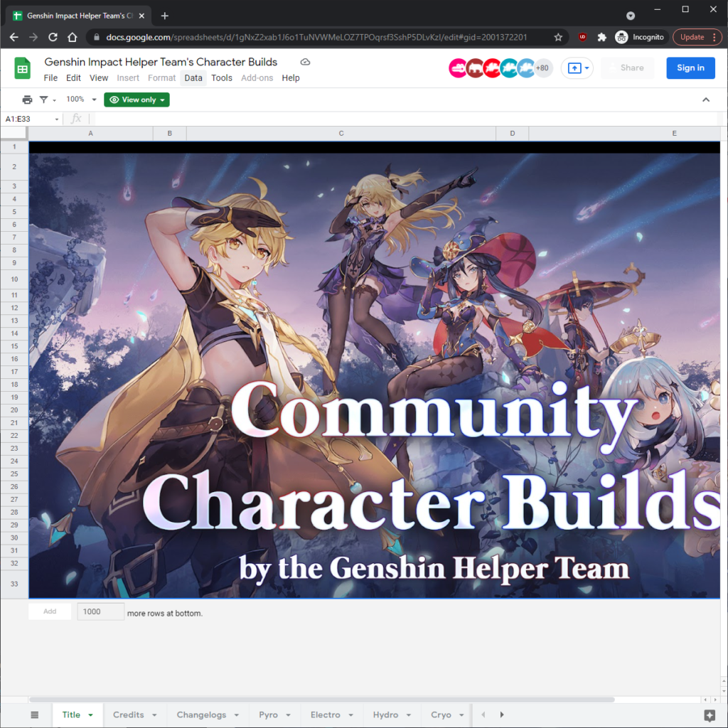Image resolution: width=728 pixels, height=728 pixels.
Task: Open the all-sheets list hamburger icon
Action: (34, 714)
